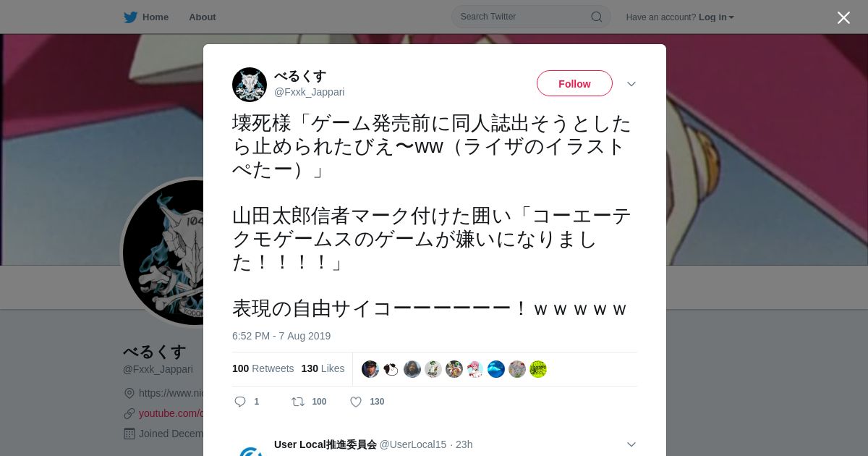Open the About menu item
This screenshot has width=868, height=456.
point(203,17)
